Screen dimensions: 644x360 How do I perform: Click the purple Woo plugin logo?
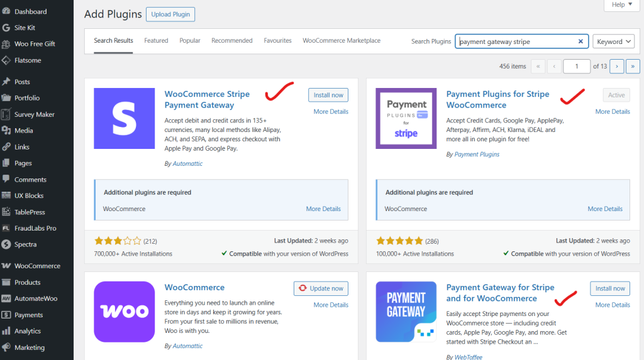tap(124, 312)
